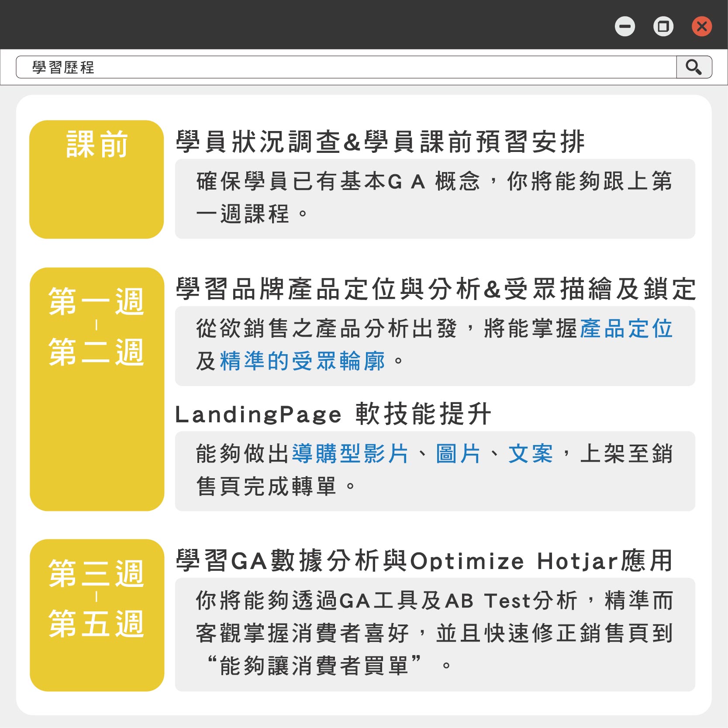This screenshot has height=728, width=728.
Task: Close the window with the red X
Action: point(701,26)
